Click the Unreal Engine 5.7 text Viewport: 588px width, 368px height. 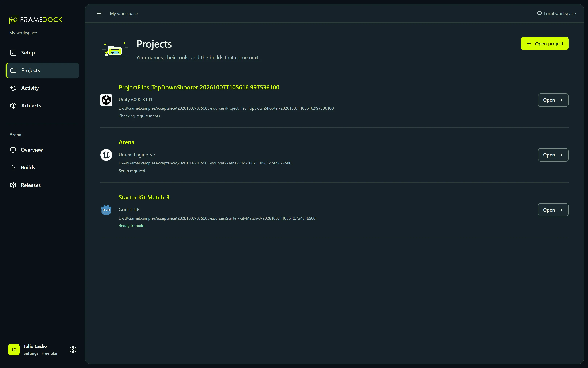(137, 155)
